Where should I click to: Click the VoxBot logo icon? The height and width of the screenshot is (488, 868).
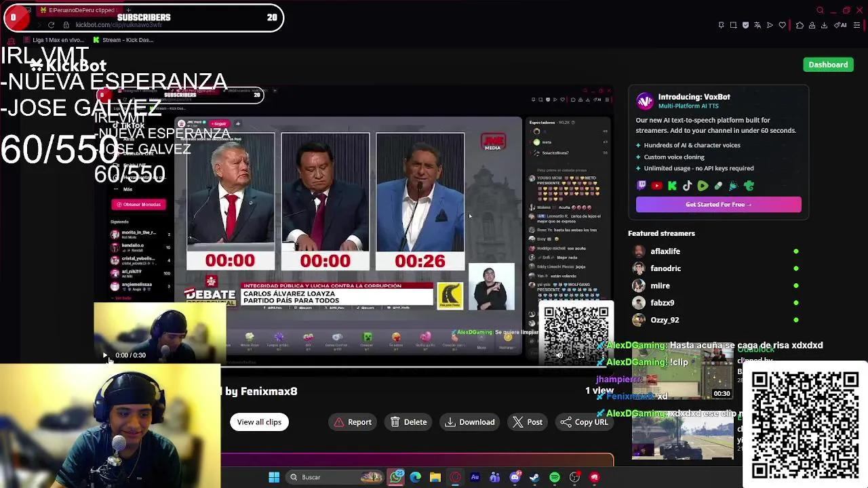click(644, 101)
